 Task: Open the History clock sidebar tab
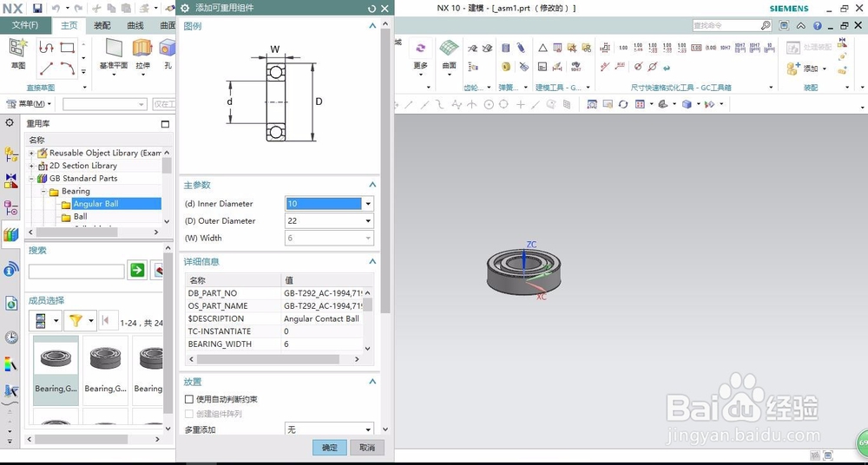(x=10, y=337)
